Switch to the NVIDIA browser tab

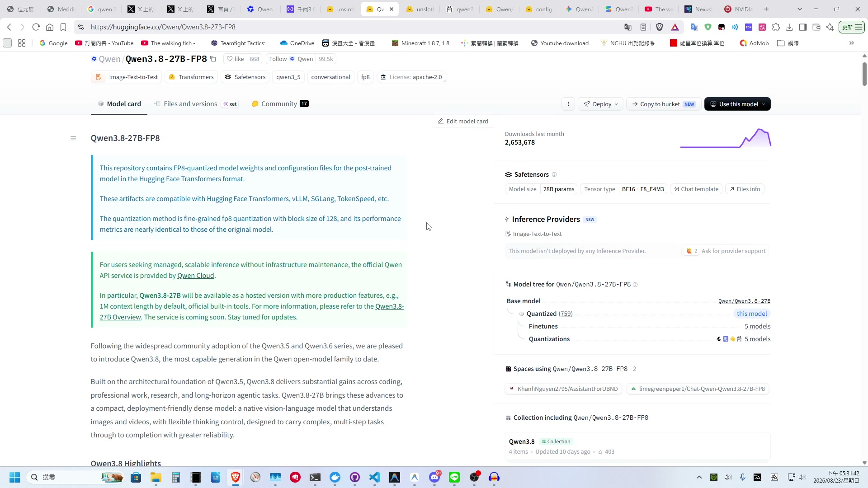[x=739, y=9]
